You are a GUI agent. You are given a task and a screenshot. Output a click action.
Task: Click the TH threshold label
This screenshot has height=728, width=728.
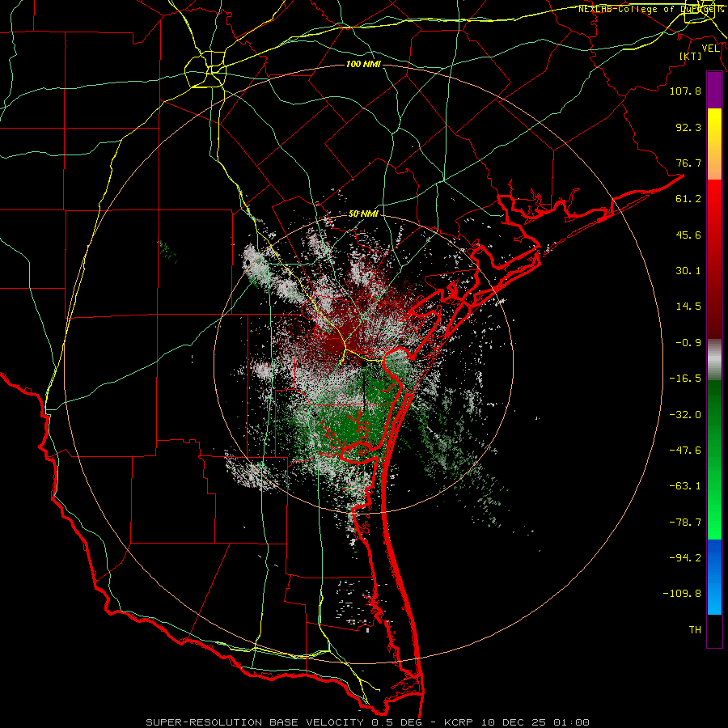tap(695, 630)
